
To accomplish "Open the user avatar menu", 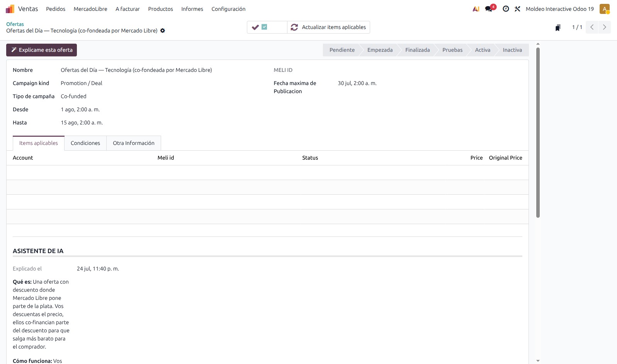I will pos(605,9).
